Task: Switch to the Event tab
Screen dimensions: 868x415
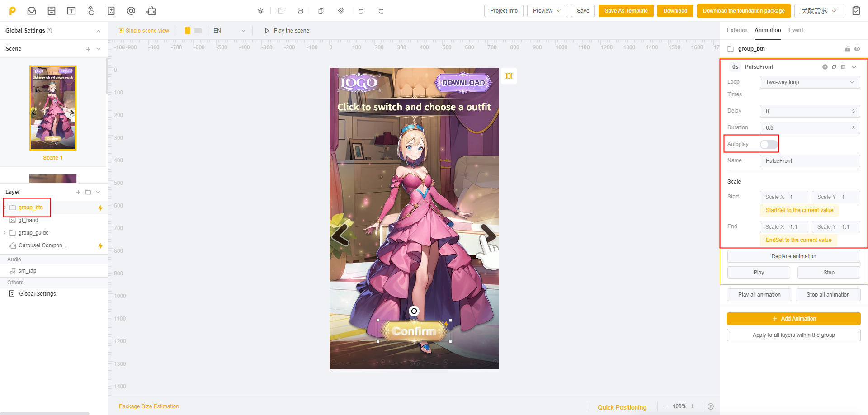Action: click(796, 30)
